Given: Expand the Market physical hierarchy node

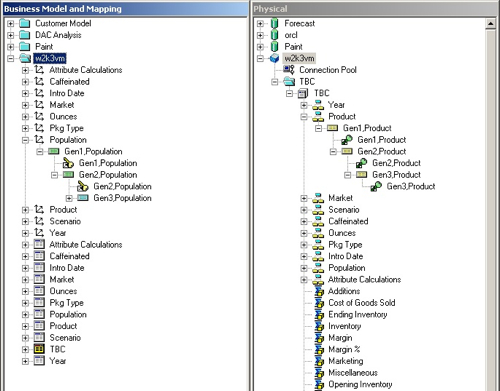Looking at the screenshot, I should tap(304, 198).
